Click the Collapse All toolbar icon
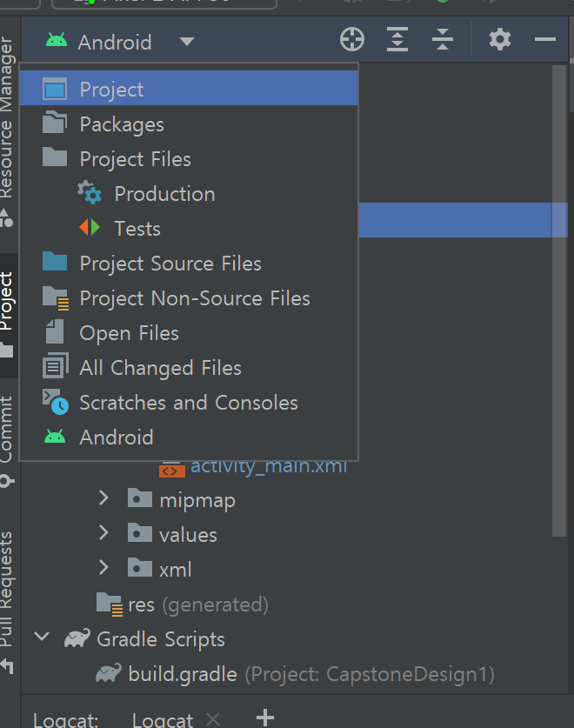The height and width of the screenshot is (728, 574). [443, 39]
